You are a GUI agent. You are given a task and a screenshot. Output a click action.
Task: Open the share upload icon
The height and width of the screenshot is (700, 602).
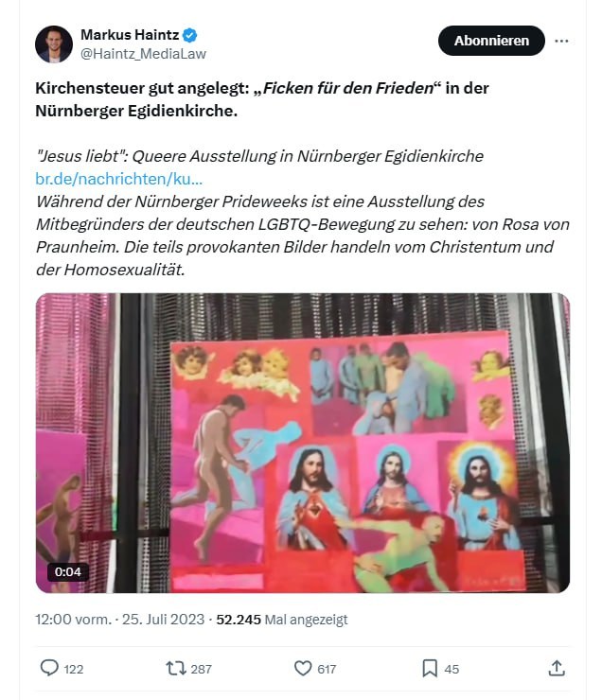tap(557, 668)
